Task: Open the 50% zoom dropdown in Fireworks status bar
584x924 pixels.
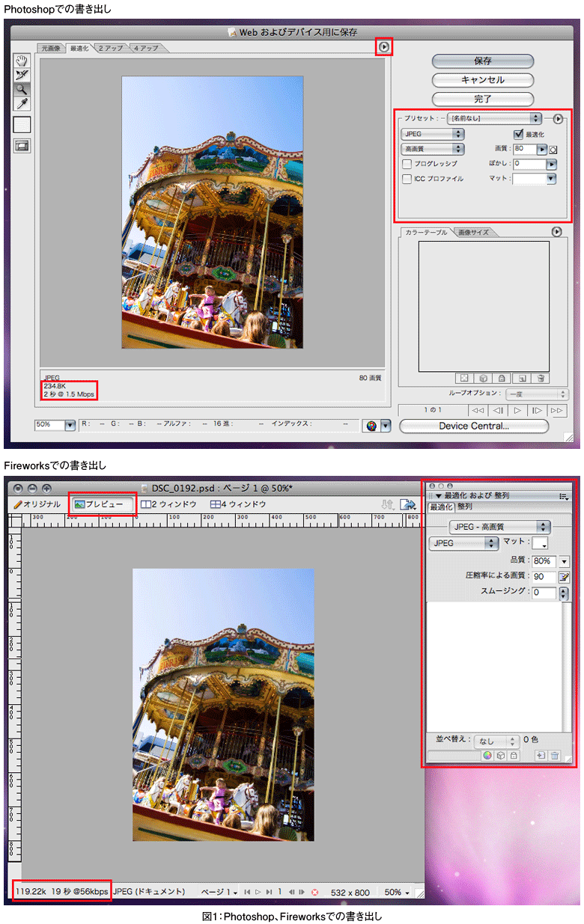Action: pyautogui.click(x=397, y=892)
